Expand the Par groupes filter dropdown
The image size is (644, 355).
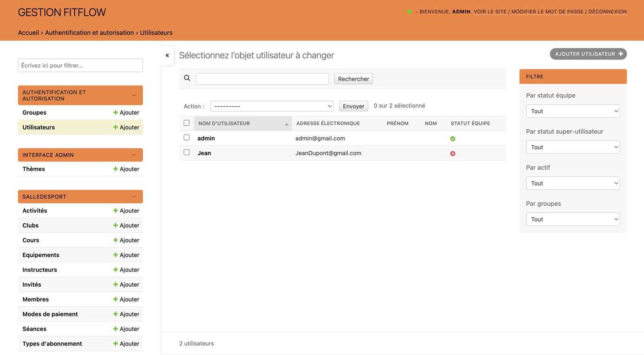572,219
